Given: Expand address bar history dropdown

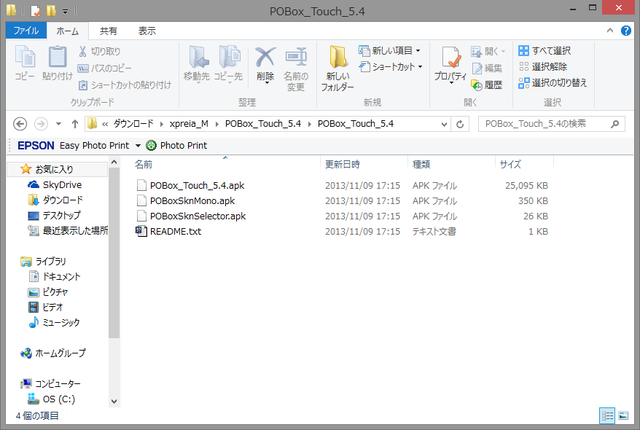Looking at the screenshot, I should click(x=444, y=124).
